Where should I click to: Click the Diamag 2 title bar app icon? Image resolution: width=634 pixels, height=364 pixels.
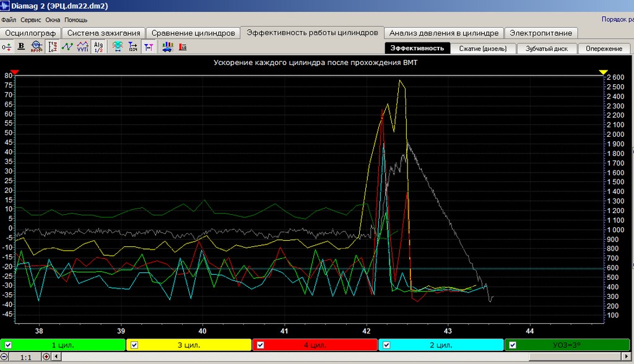click(x=5, y=6)
